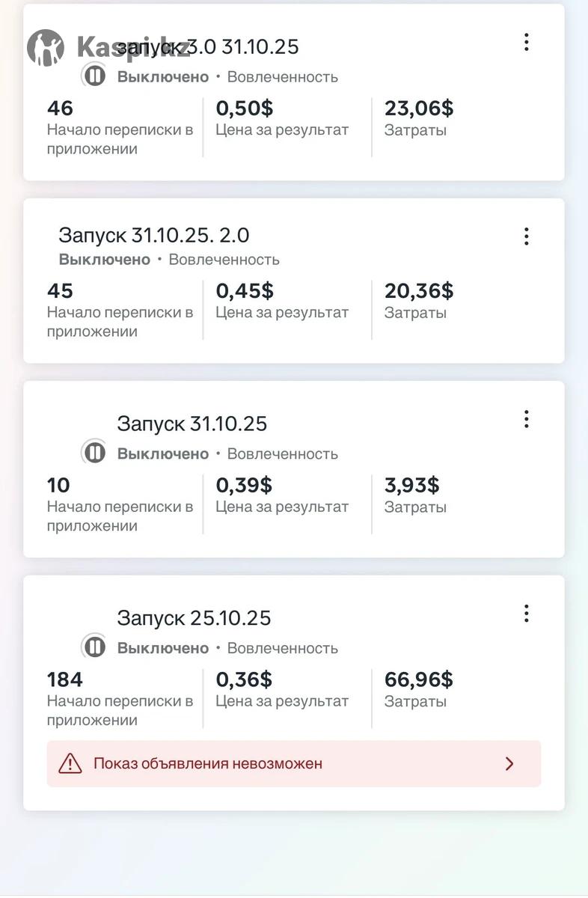Image resolution: width=588 pixels, height=898 pixels.
Task: Toggle pause status on запуск 3.0 31.10.25
Action: (x=94, y=76)
